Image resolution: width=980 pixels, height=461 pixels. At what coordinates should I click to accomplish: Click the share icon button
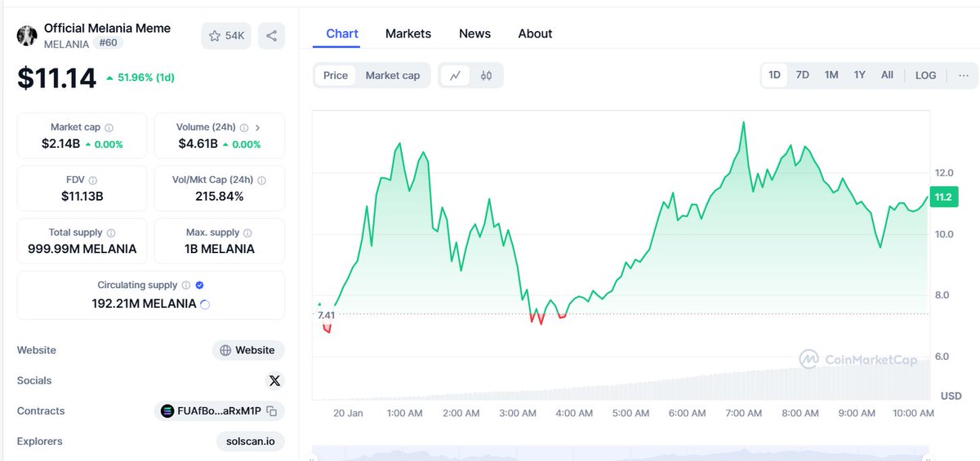pyautogui.click(x=272, y=36)
